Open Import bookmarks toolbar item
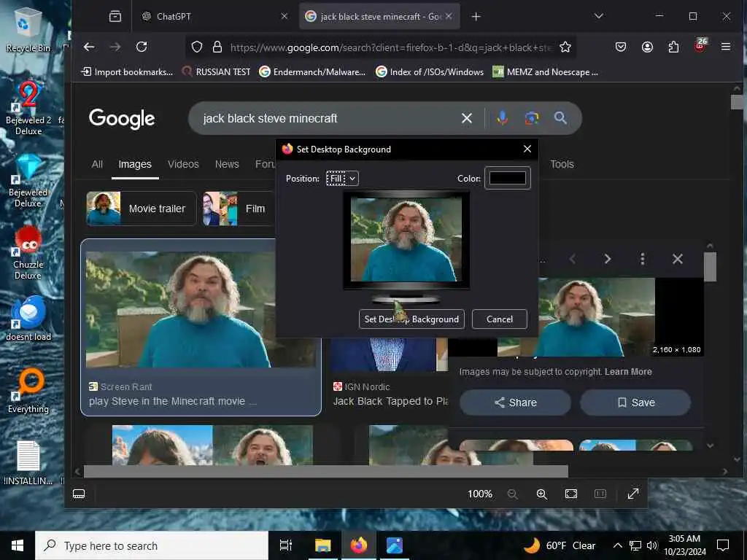The image size is (747, 560). 127,72
